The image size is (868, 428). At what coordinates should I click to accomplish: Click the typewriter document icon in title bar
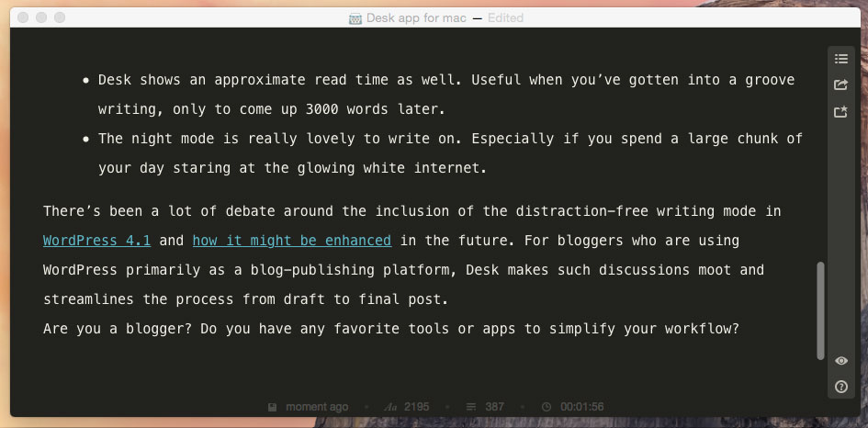tap(355, 18)
